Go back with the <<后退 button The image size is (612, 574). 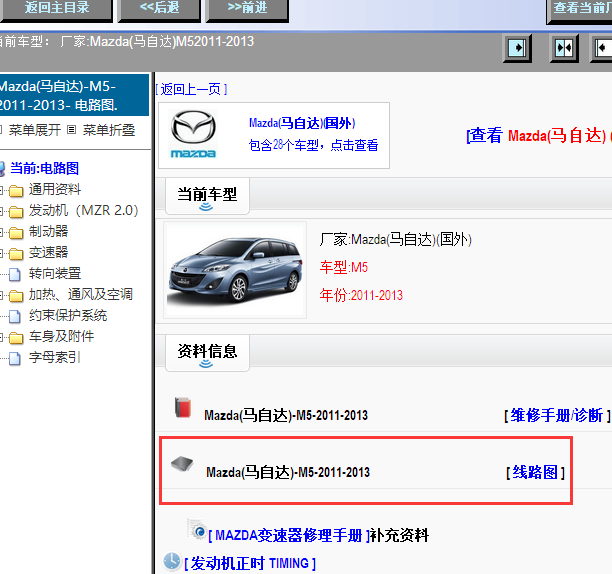159,9
